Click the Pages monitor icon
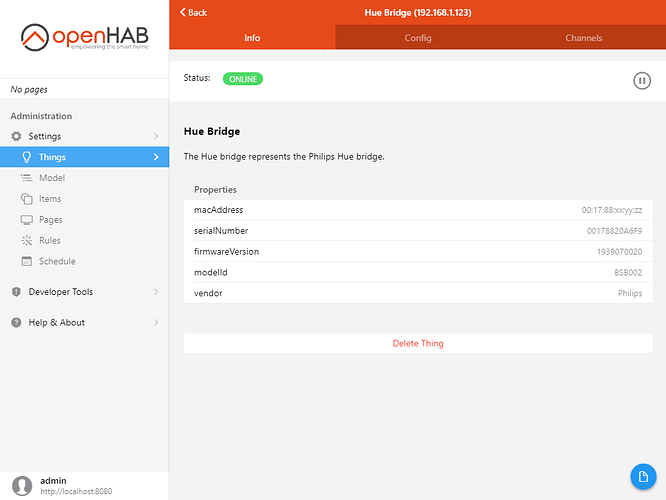The height and width of the screenshot is (500, 666). [x=27, y=220]
